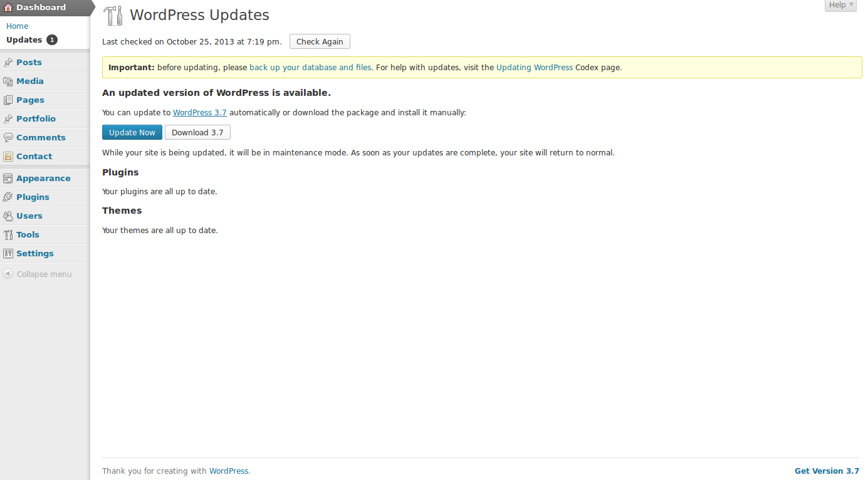Click the WordPress Updates page heading
This screenshot has height=480, width=868.
click(x=200, y=15)
